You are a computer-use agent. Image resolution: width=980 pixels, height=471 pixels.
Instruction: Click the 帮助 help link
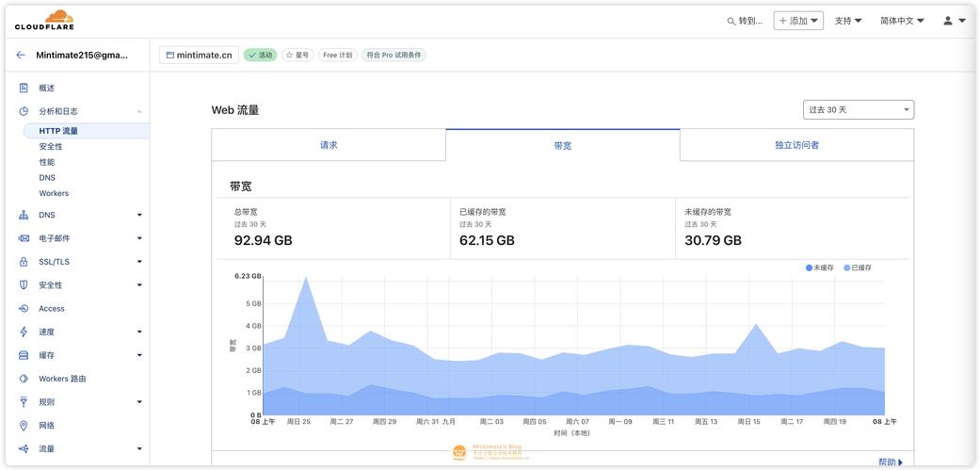click(x=891, y=463)
